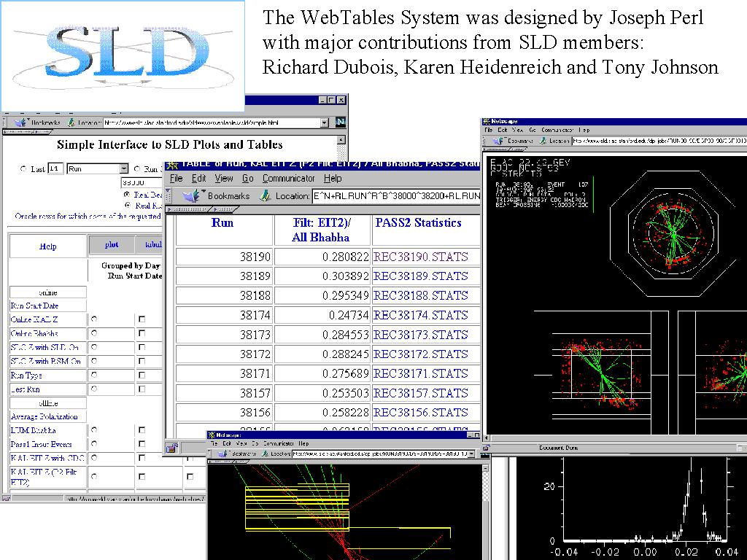Click Bookmarks icon in Simple Interface window
747x560 pixels.
click(x=19, y=122)
